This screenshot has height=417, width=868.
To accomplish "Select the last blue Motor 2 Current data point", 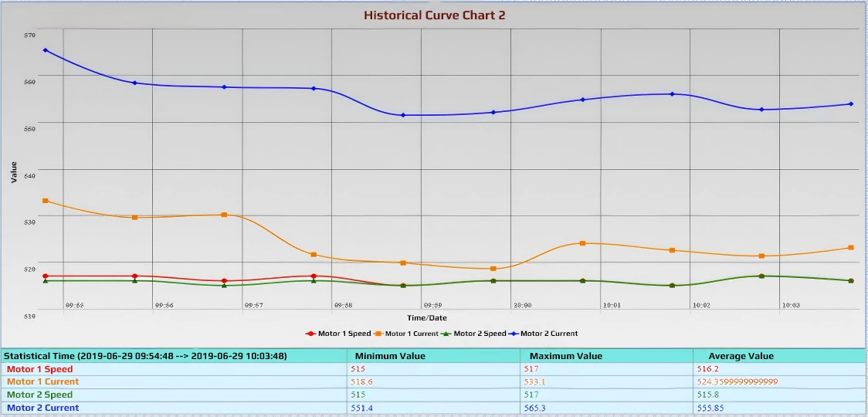I will point(851,103).
